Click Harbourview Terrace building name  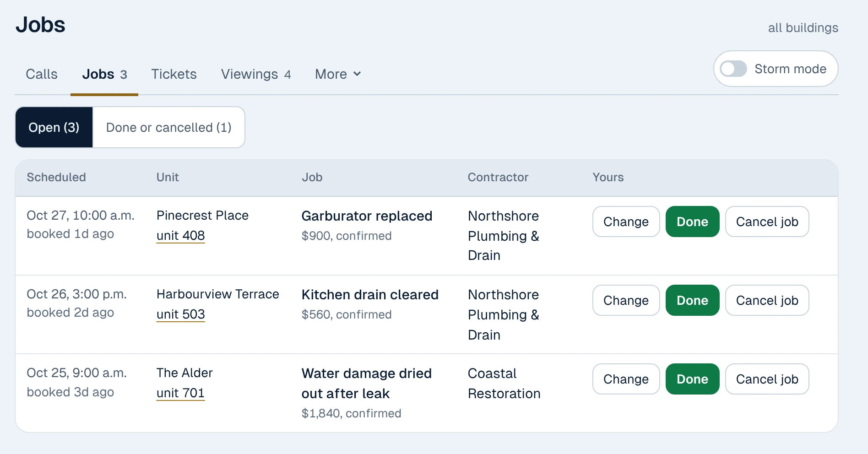point(217,294)
